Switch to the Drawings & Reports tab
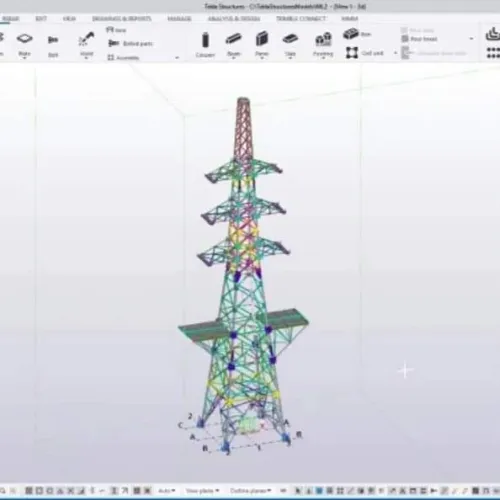Image resolution: width=500 pixels, height=500 pixels. pos(122,19)
